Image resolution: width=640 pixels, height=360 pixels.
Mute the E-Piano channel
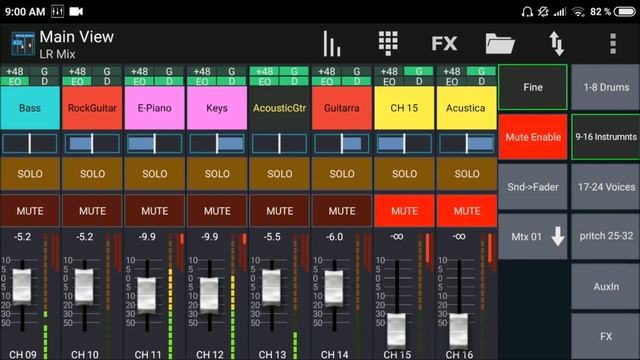(x=155, y=211)
